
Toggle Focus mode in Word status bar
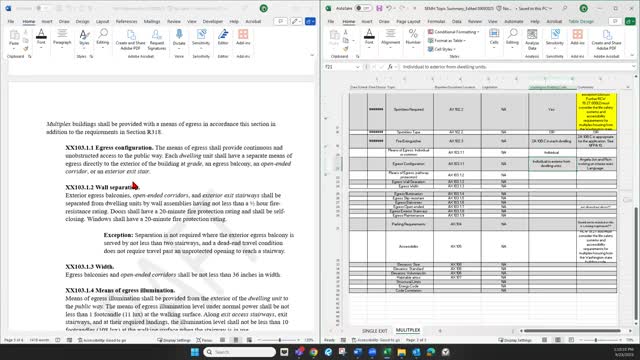click(x=204, y=340)
